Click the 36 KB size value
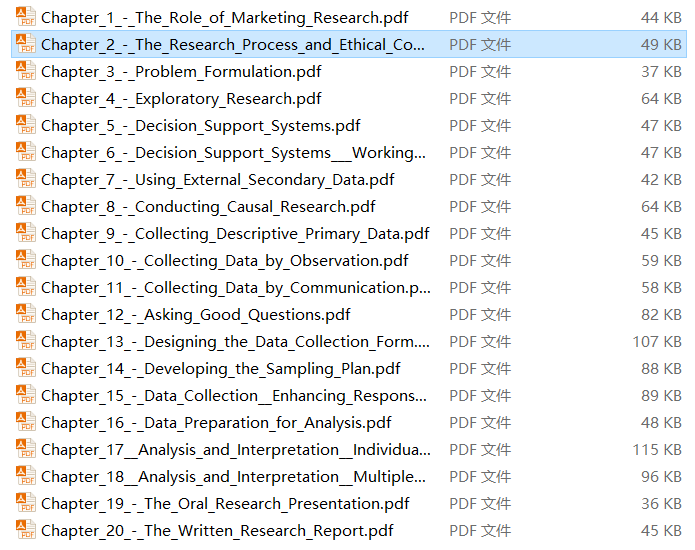This screenshot has width=695, height=550. click(x=661, y=504)
